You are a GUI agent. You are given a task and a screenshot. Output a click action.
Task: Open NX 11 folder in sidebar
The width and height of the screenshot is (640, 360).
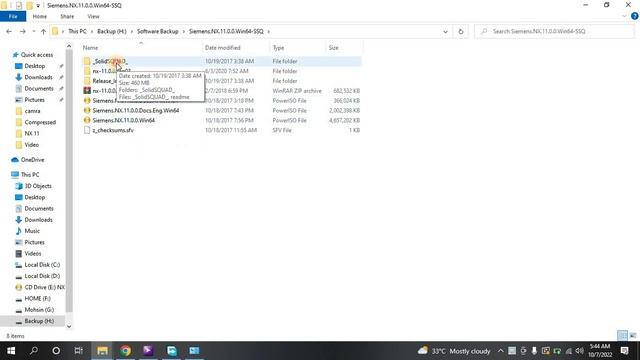[31, 133]
